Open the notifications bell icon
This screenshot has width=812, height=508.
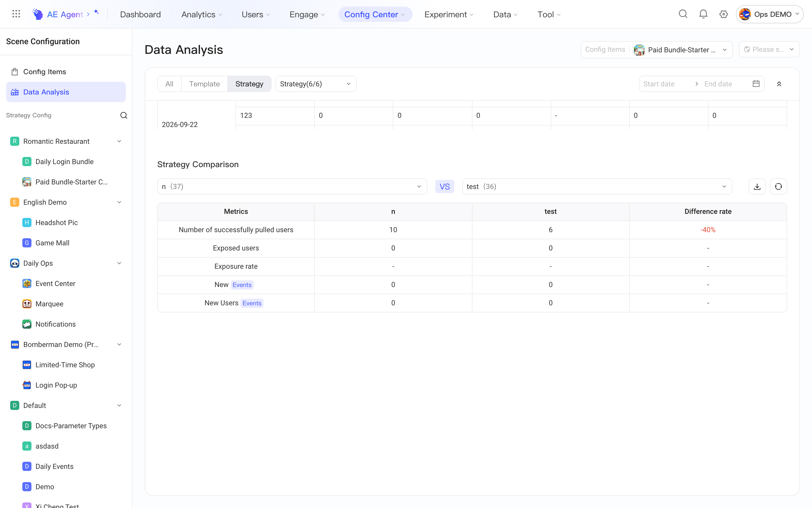[x=703, y=14]
